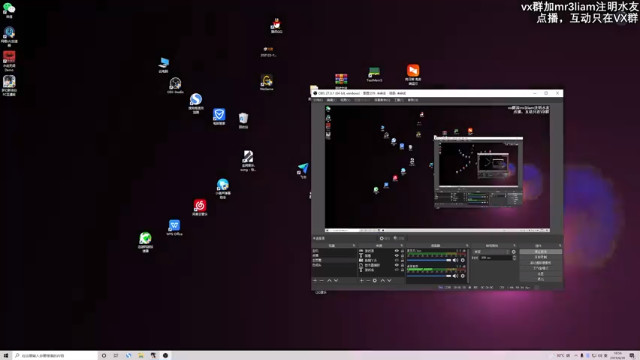Mute first mixer channel speaker icon
640x360 pixels.
click(x=455, y=260)
